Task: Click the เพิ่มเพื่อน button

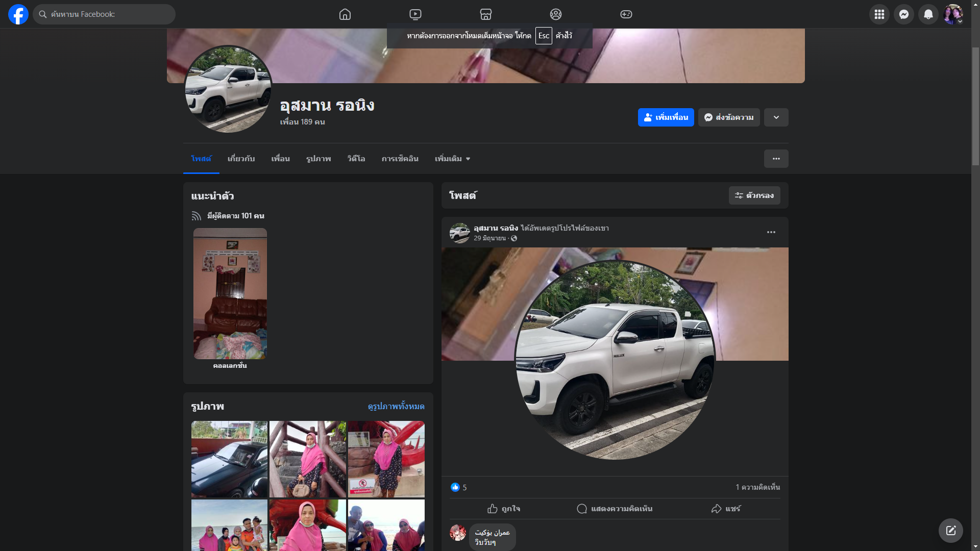Action: click(x=666, y=117)
